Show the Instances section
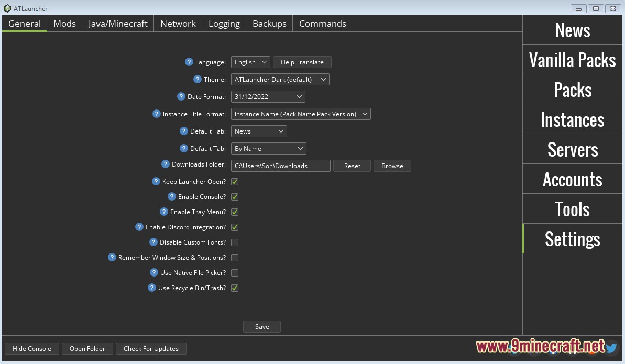Viewport: 625px width, 364px height. click(x=573, y=119)
